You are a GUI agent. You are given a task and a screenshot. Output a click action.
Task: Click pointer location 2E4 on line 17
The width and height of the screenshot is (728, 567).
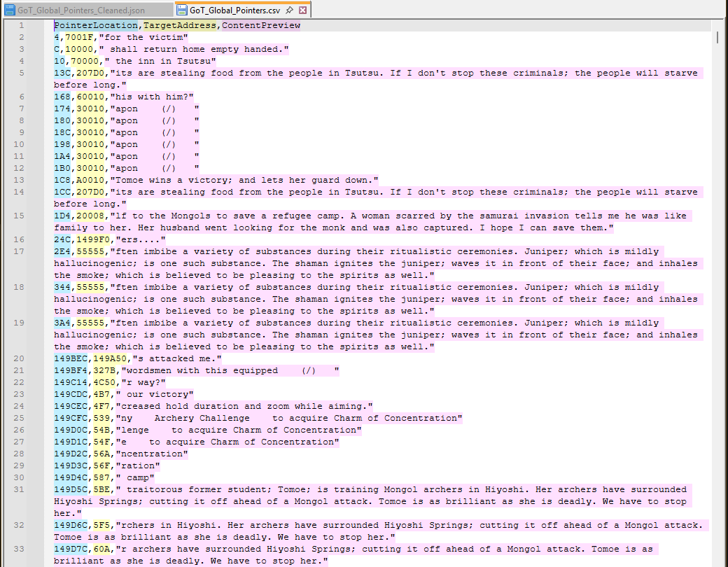pyautogui.click(x=62, y=251)
